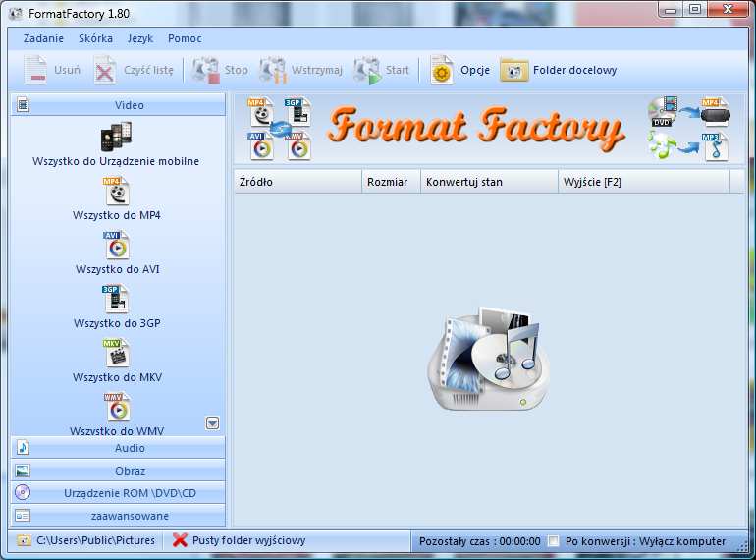Click the picture icon beside Obraz
This screenshot has height=560, width=756.
[x=23, y=471]
